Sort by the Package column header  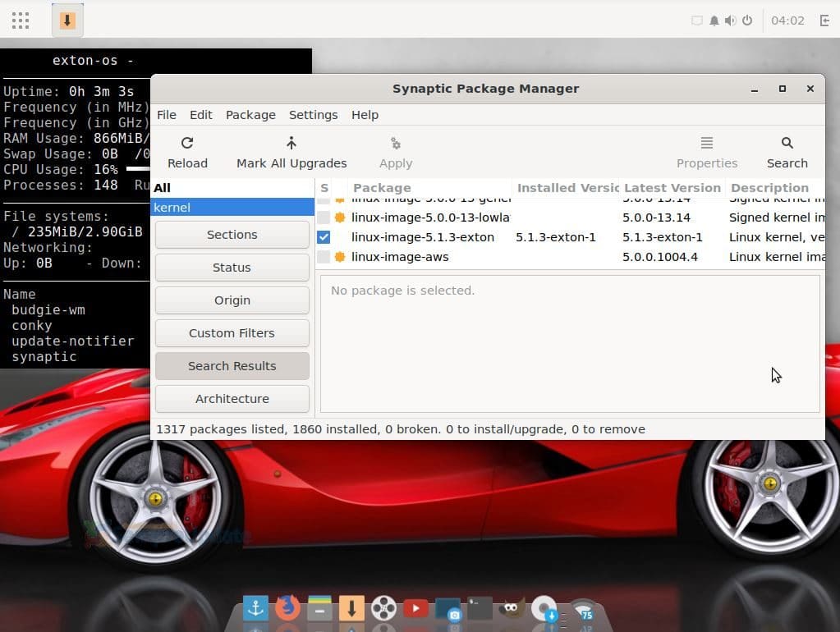429,188
